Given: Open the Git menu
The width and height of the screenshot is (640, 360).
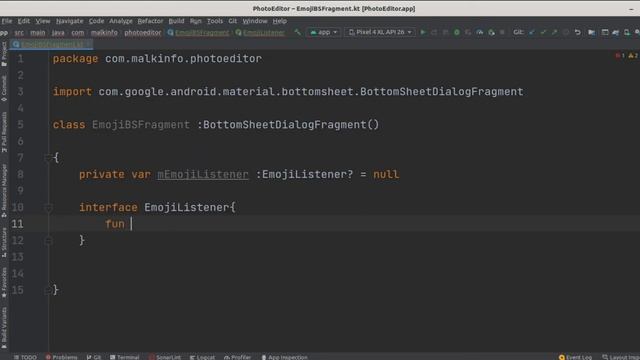Looking at the screenshot, I should click(233, 21).
